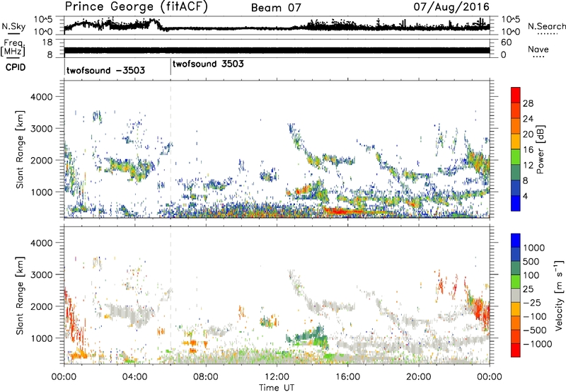The image size is (566, 392).
Task: Click the date '07/Aug/2016'
Action: click(x=451, y=7)
